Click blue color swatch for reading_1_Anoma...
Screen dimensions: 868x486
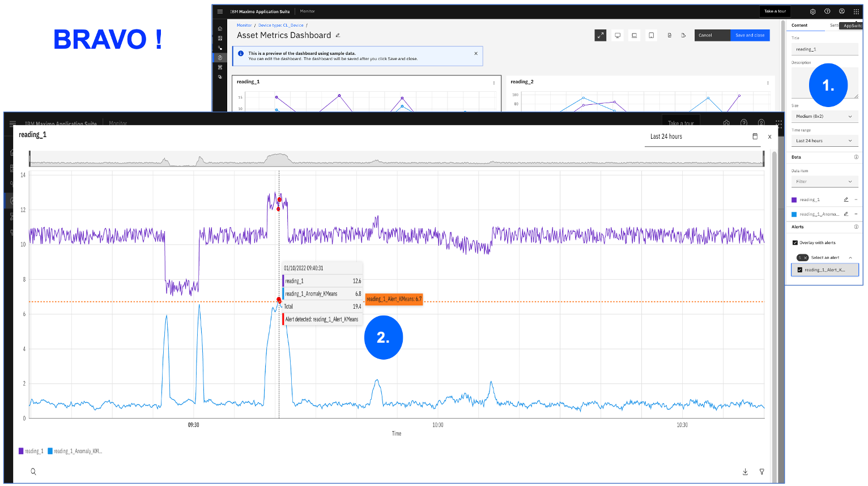coord(794,215)
